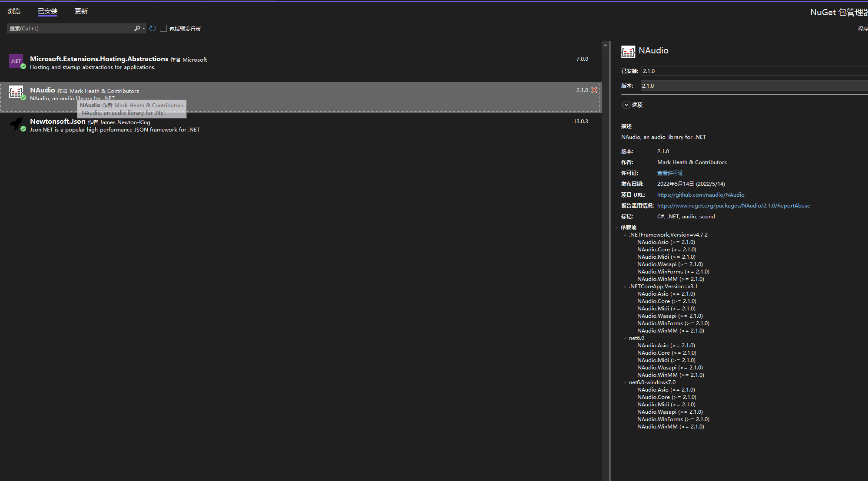Viewport: 868px width, 481px height.
Task: Click NAudio.Midi under net6.0
Action: tap(666, 360)
